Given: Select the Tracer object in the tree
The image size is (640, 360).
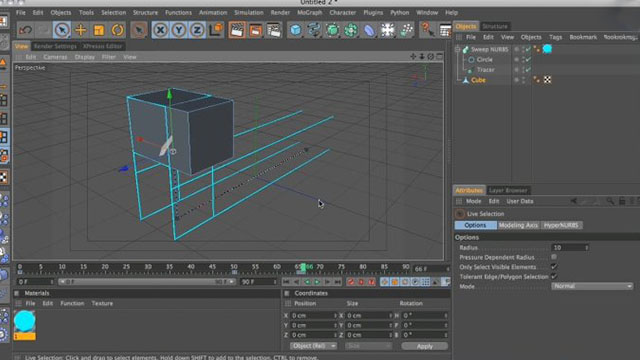Looking at the screenshot, I should [485, 70].
